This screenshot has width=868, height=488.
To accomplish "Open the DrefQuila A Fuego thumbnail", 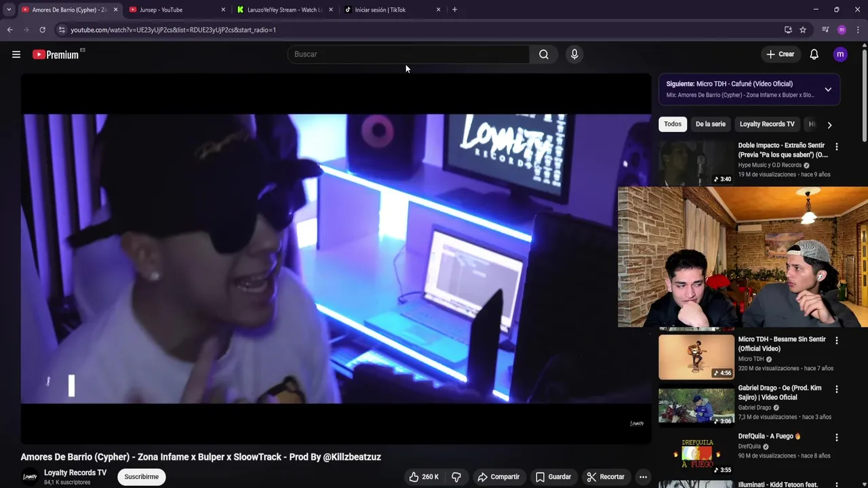I will (x=696, y=453).
